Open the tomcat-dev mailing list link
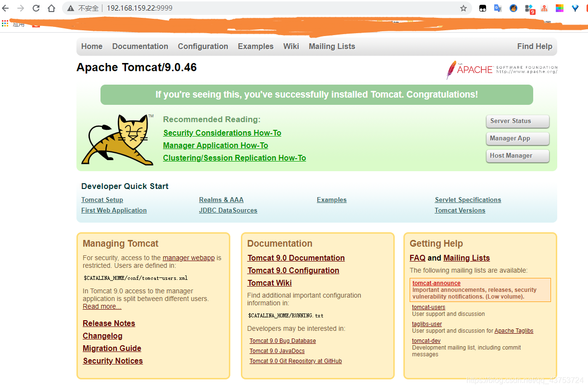The image size is (588, 389). point(426,341)
